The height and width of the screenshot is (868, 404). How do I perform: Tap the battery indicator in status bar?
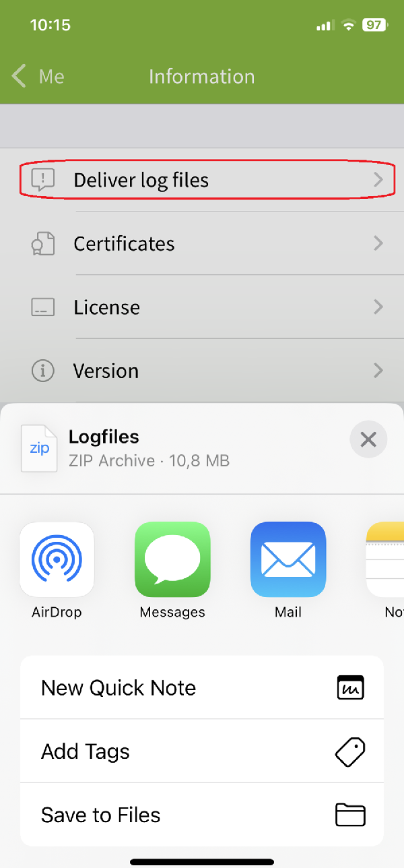point(374,26)
